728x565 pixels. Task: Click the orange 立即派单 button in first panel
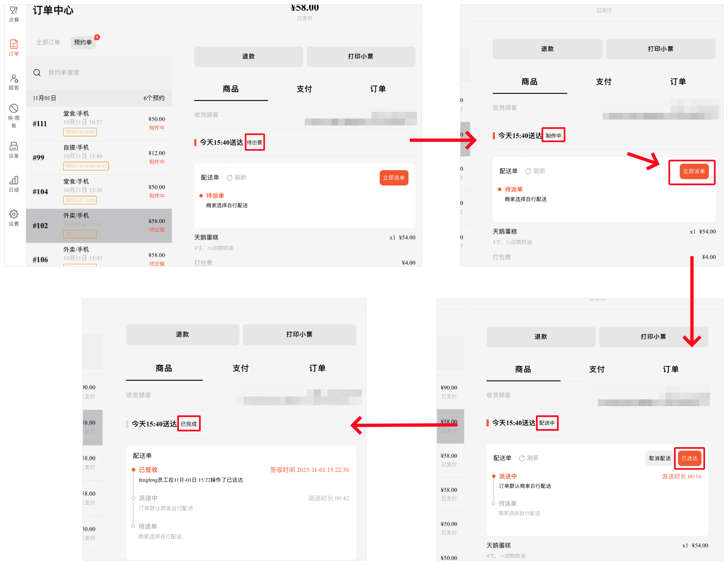394,178
